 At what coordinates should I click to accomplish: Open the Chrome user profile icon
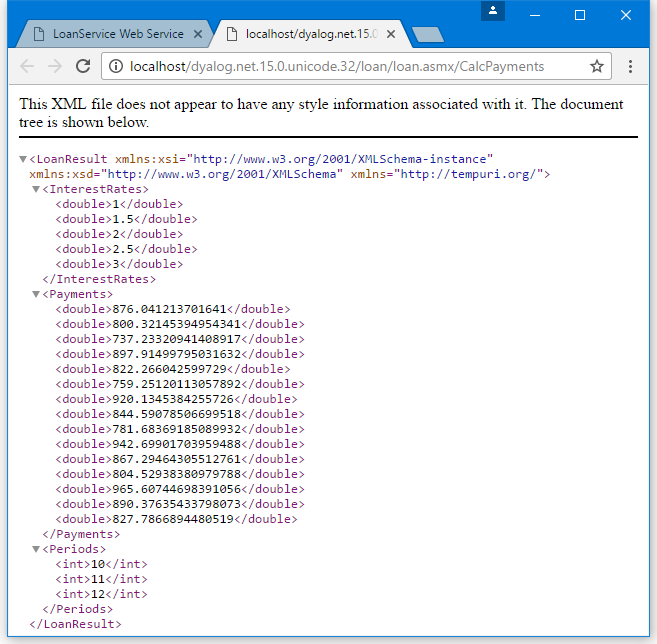coord(494,12)
